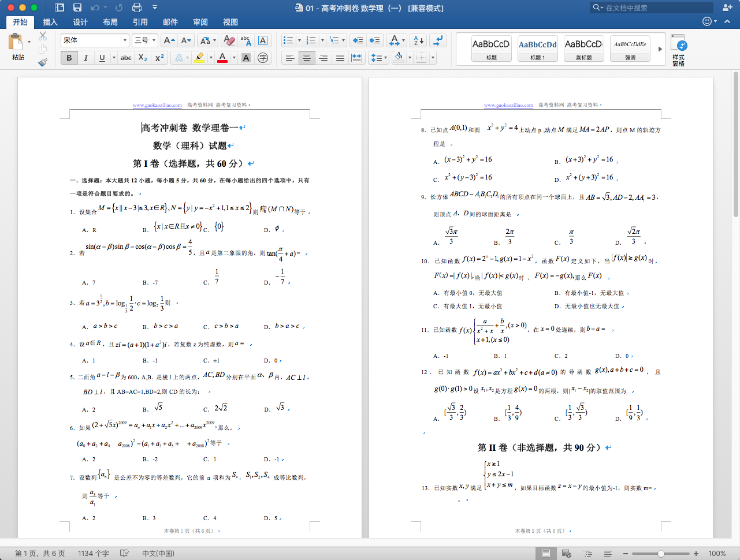Expand the numbered list style dropdown arrow
Viewport: 740px width, 560px height.
click(x=321, y=40)
